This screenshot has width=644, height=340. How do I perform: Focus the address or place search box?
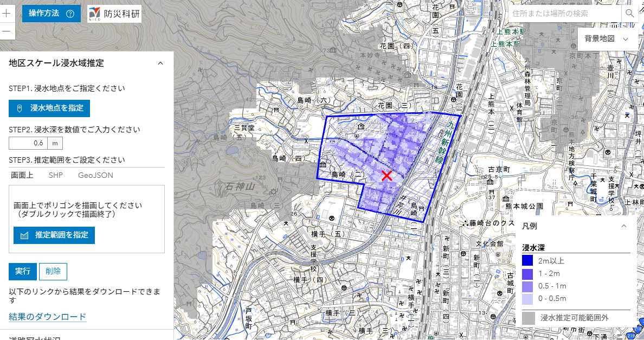564,13
